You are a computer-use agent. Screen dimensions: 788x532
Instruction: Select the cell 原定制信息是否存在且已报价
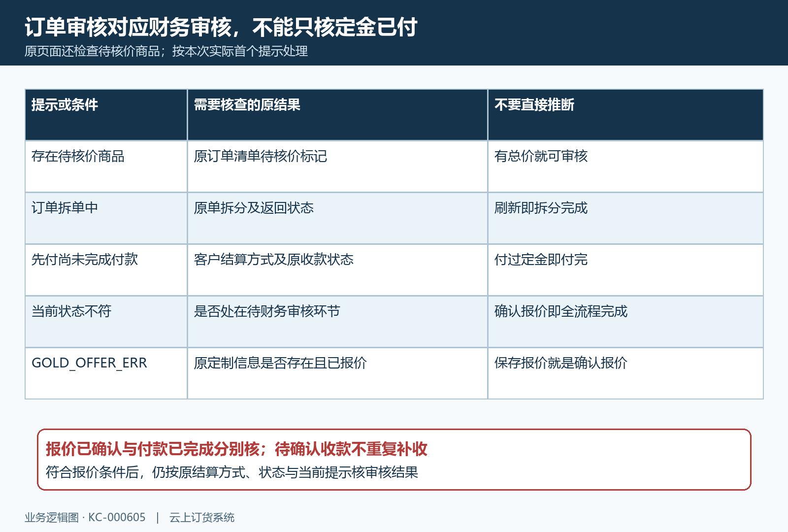point(337,373)
